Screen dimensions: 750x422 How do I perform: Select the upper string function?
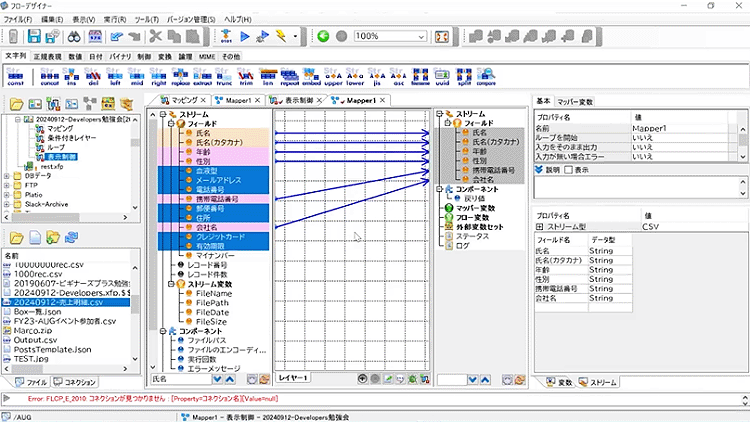[333, 77]
